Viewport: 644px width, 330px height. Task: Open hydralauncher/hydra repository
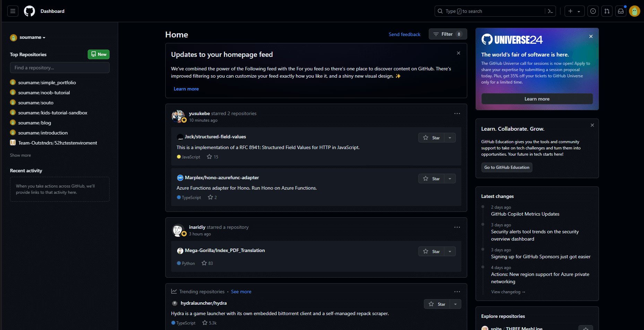point(203,303)
